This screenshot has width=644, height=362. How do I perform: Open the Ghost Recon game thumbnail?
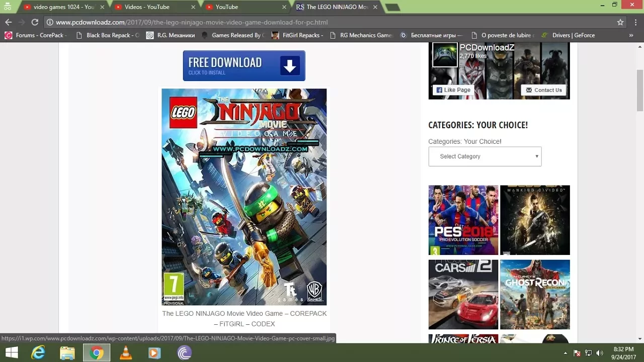(535, 295)
